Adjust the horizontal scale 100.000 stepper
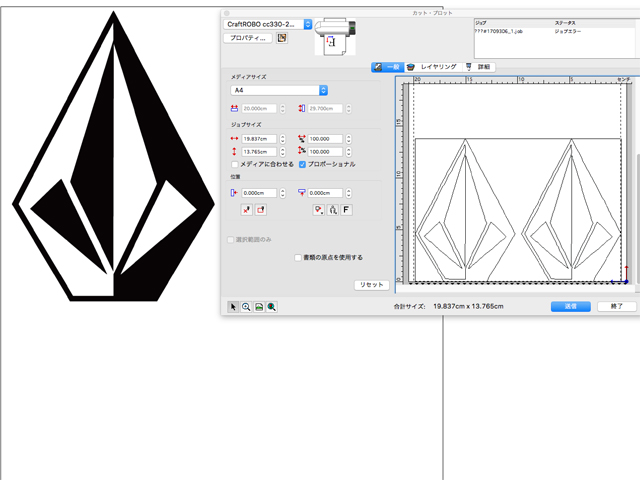Image resolution: width=640 pixels, height=480 pixels. coord(349,139)
